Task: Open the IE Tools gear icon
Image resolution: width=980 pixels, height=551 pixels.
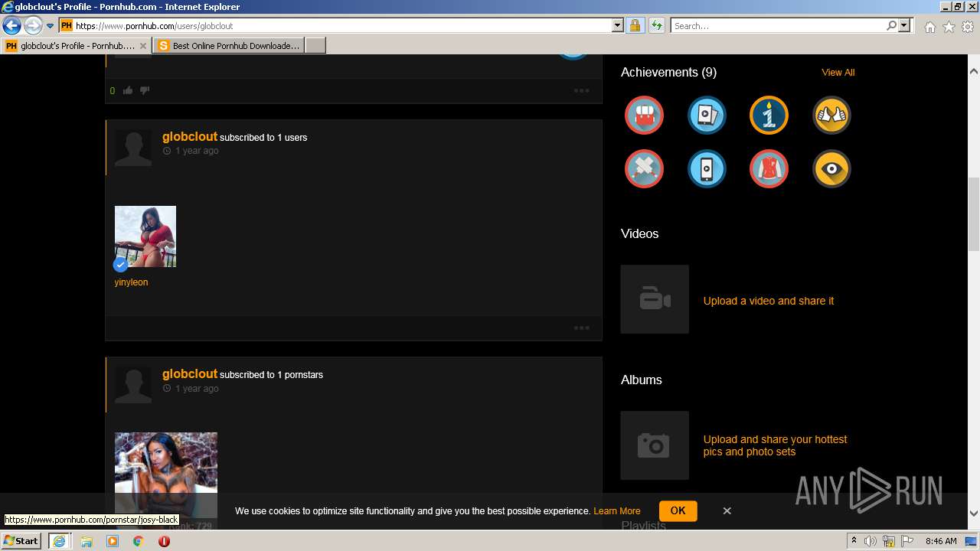Action: click(968, 27)
